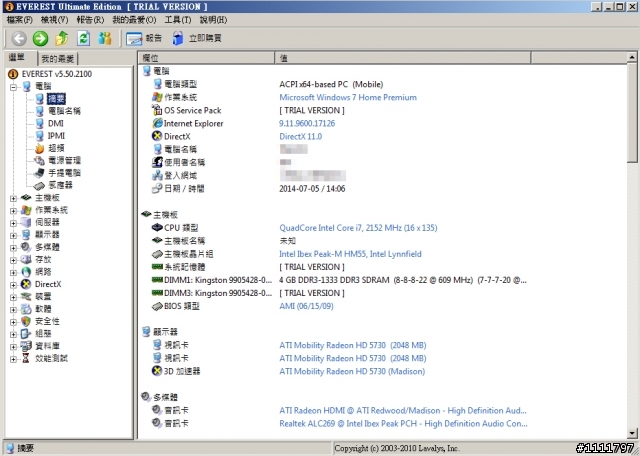
Task: Open the AMI (06/15/09) BIOS link
Action: click(x=306, y=306)
